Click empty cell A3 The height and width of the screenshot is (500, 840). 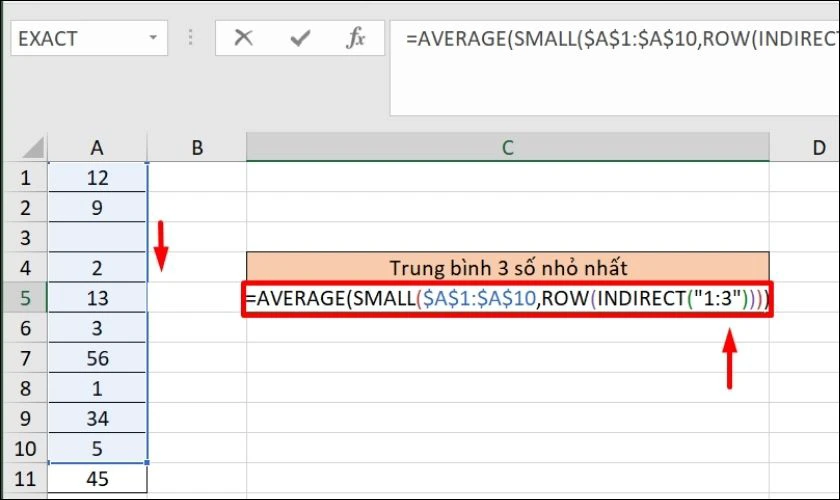(98, 237)
